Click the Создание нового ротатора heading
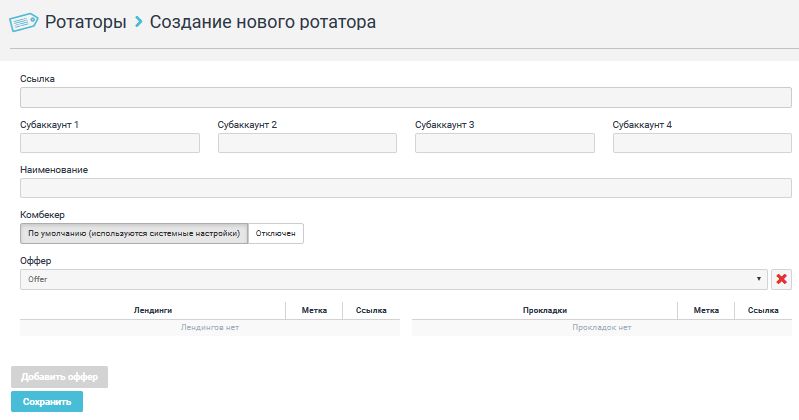The width and height of the screenshot is (799, 420). point(263,22)
